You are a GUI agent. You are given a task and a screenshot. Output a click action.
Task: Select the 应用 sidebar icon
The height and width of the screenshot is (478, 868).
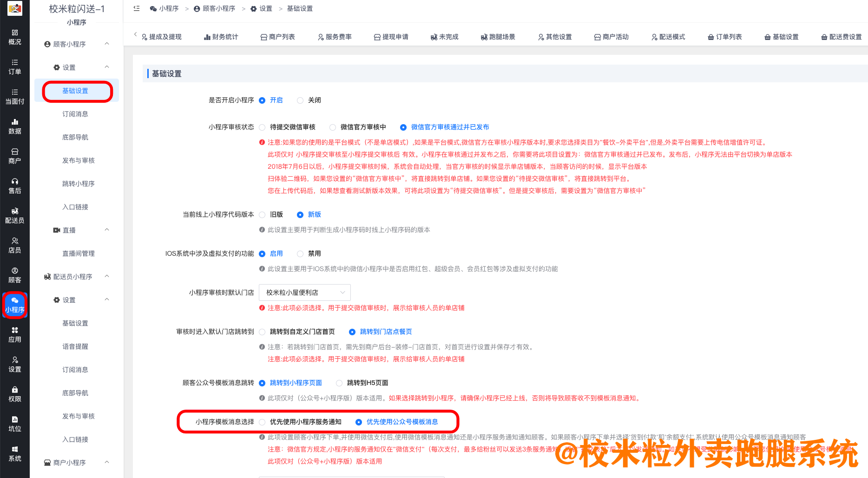(15, 334)
